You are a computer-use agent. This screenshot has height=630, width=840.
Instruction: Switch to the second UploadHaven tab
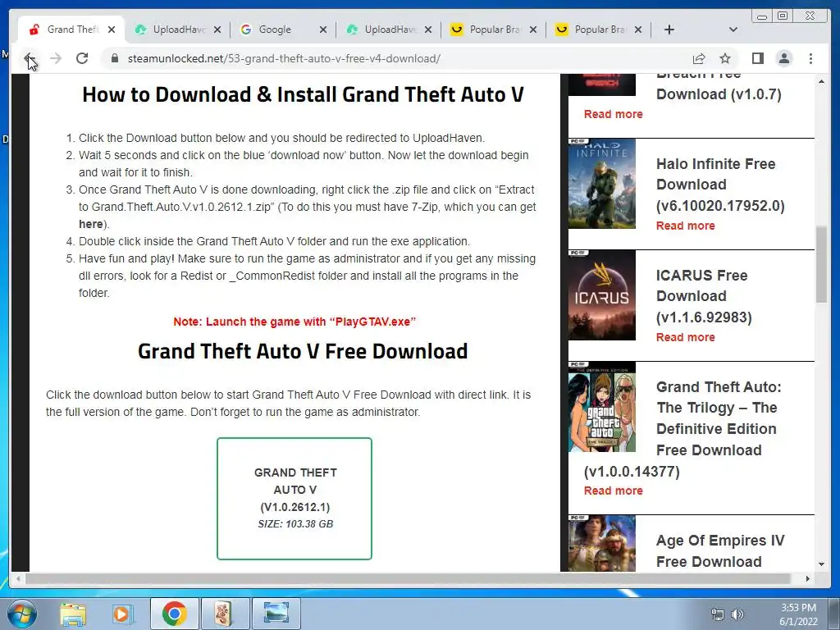point(388,30)
